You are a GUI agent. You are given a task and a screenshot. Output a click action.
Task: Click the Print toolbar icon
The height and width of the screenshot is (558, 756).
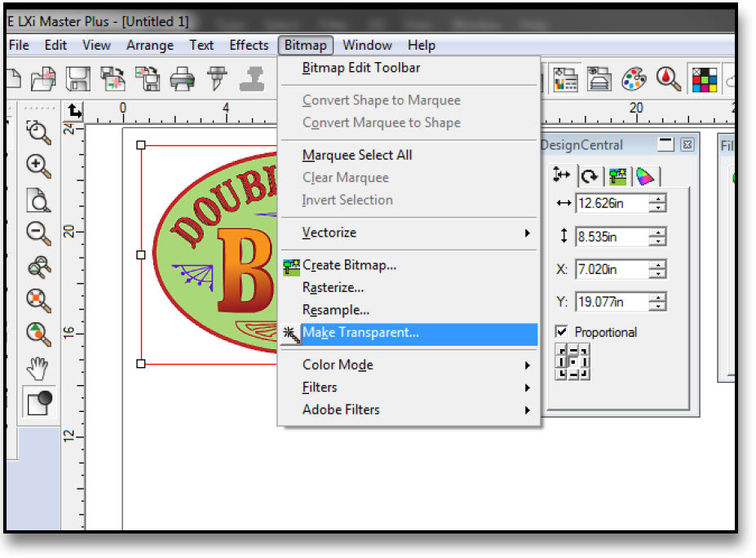(182, 78)
